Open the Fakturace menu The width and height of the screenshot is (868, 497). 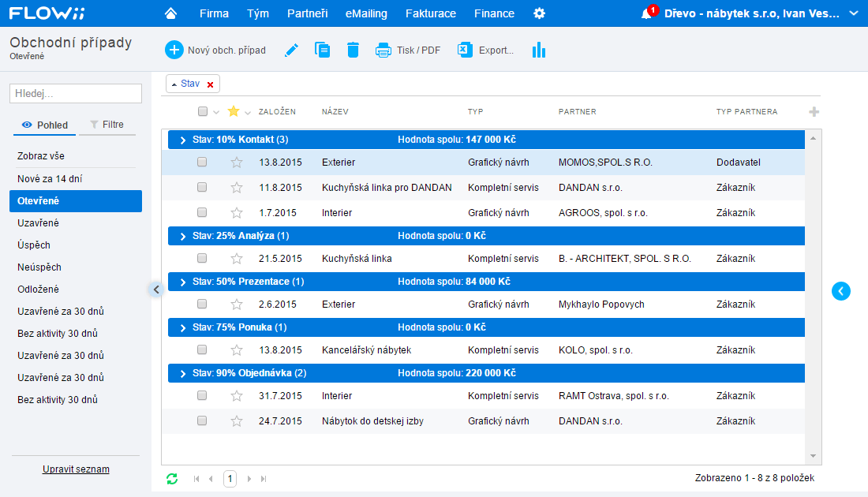pyautogui.click(x=431, y=13)
